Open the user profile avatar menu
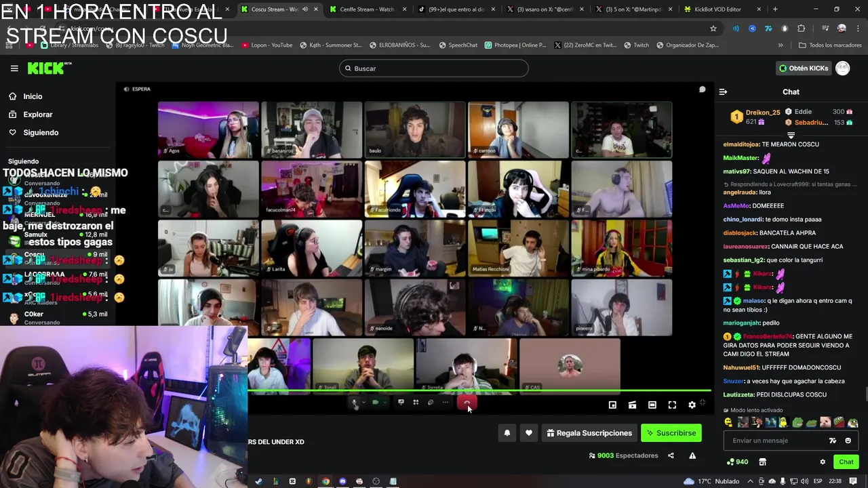 842,68
